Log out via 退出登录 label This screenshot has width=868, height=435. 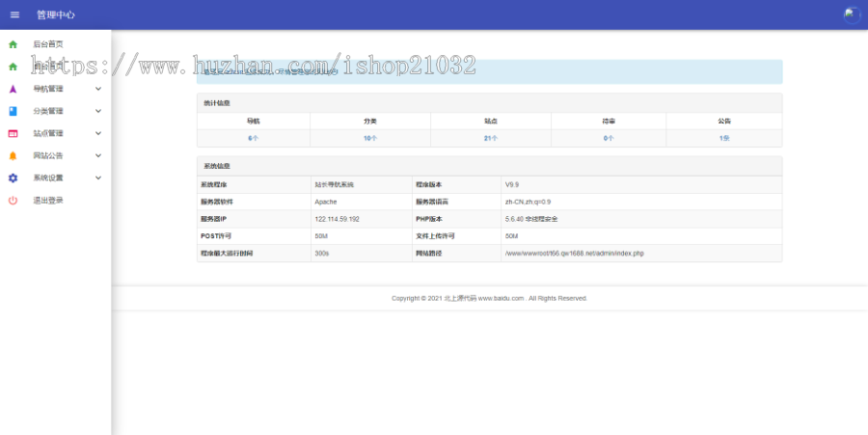click(48, 201)
